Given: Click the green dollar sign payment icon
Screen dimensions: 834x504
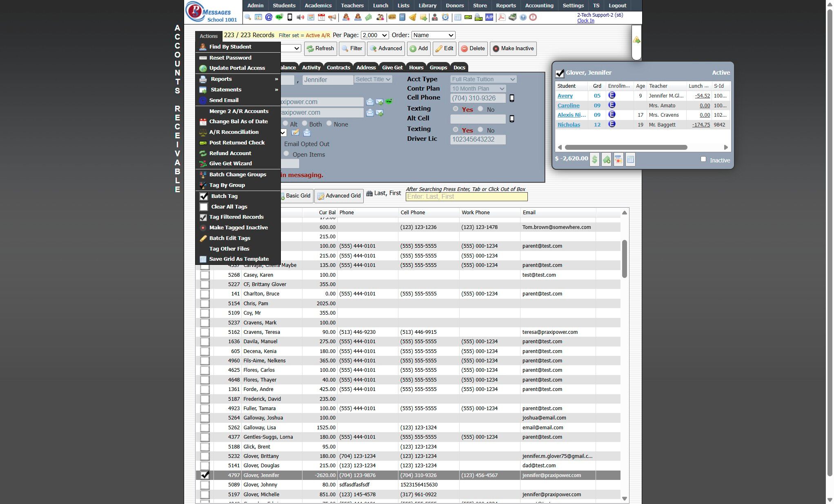Looking at the screenshot, I should coord(595,160).
